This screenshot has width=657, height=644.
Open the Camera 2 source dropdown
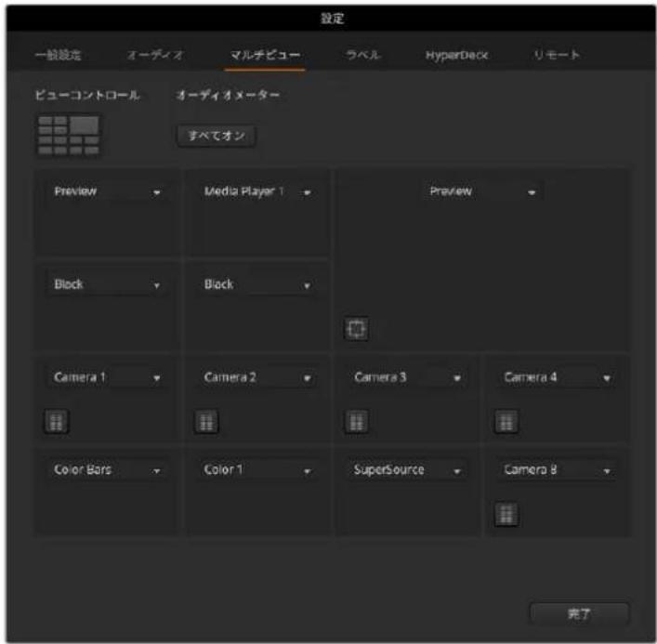click(257, 377)
